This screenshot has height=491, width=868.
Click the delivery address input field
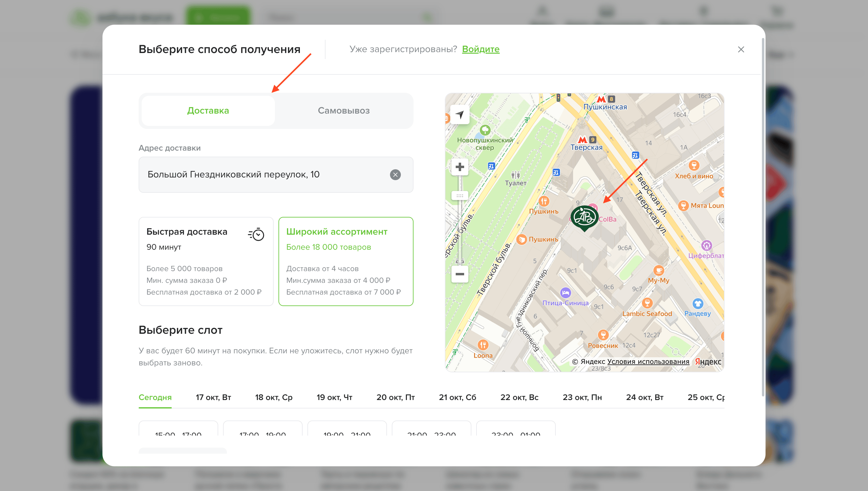pyautogui.click(x=263, y=175)
